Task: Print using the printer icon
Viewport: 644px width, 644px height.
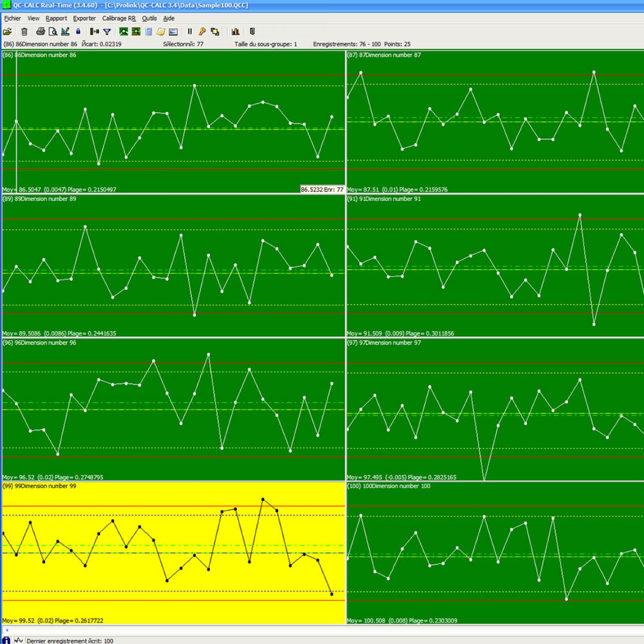Action: click(40, 31)
